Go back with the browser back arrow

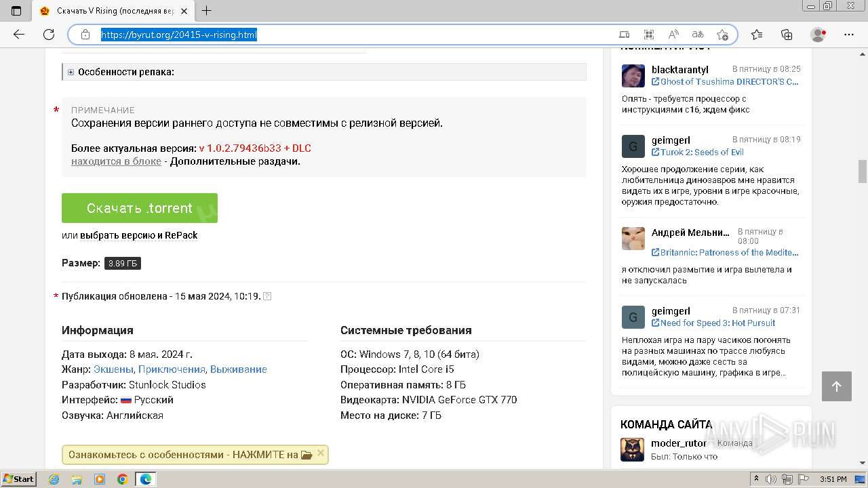(19, 35)
